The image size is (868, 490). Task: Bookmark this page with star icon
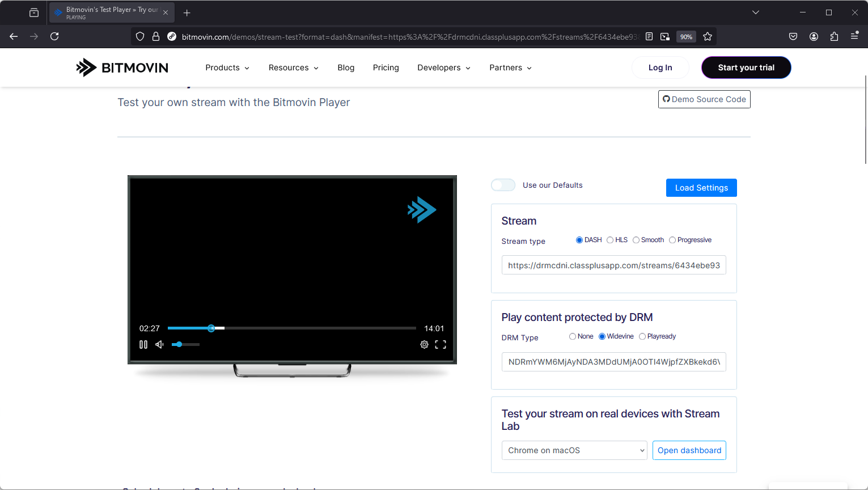[x=708, y=37]
